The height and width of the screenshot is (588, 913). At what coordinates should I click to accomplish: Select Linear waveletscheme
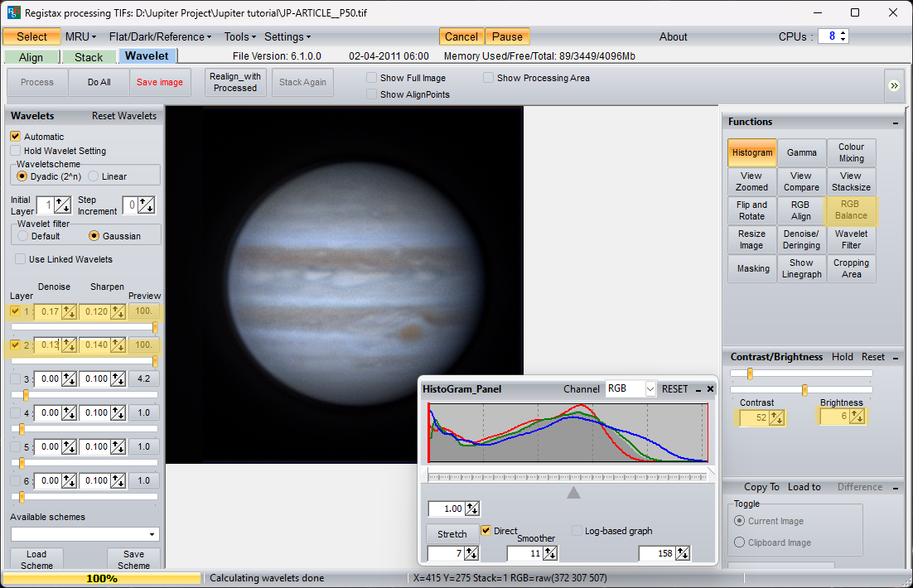(x=93, y=176)
